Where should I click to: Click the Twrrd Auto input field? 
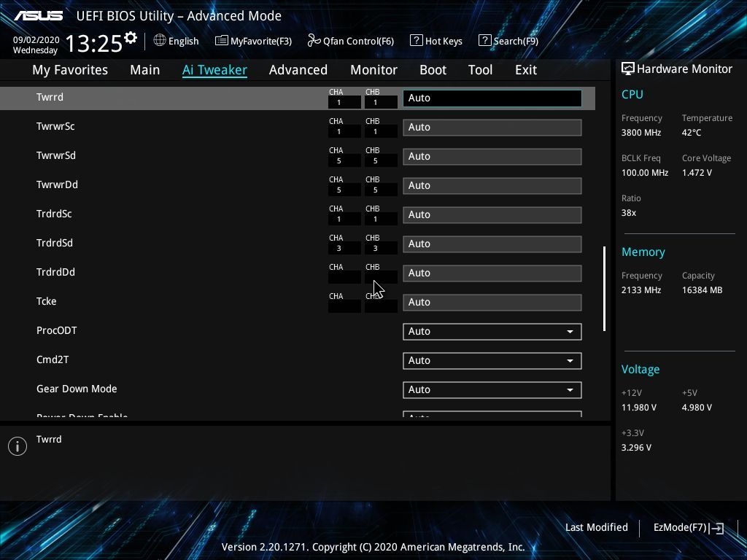(x=492, y=98)
